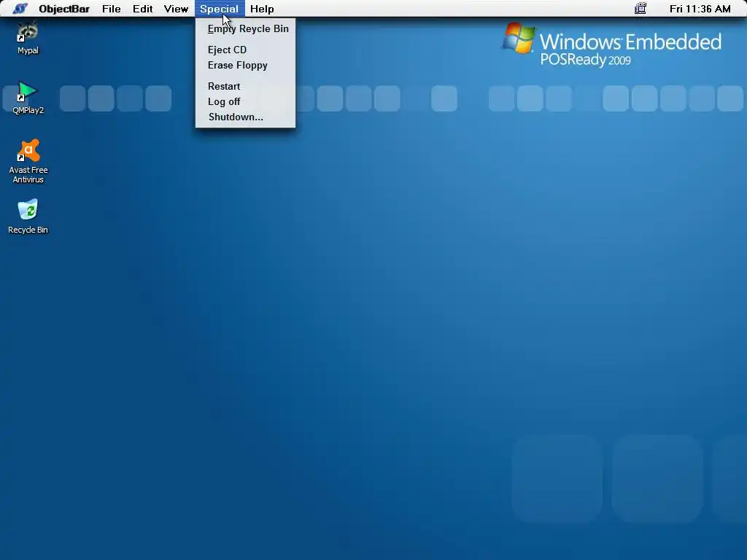Choose Empty Reycle Bin from the menu
Screen dimensions: 747x560
tap(245, 29)
